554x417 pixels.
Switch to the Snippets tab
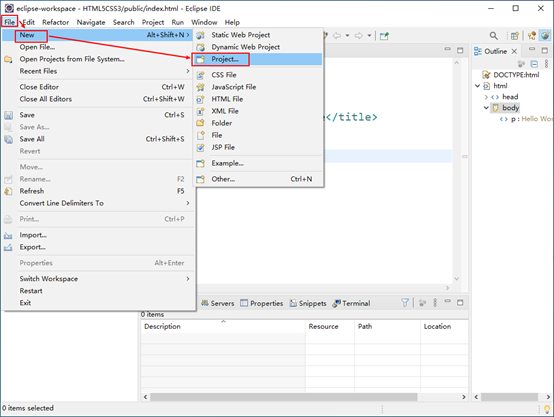point(308,303)
